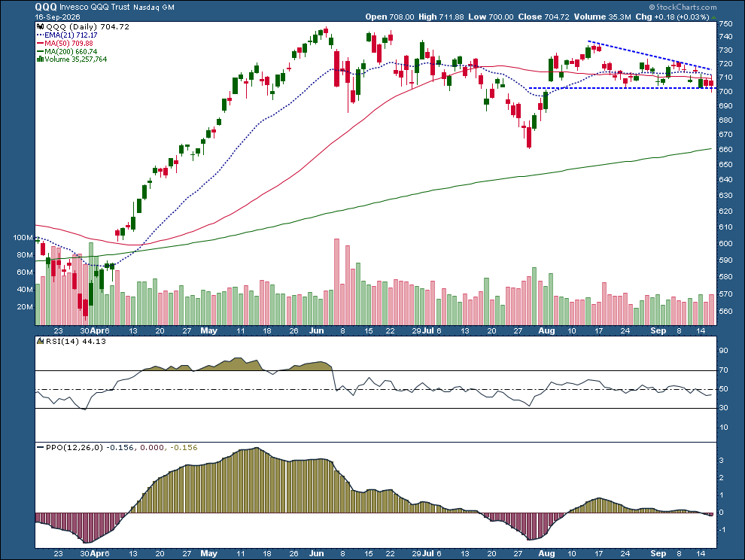Click the volume bars icon beside Volume 35,257,764
This screenshot has width=745, height=560.
tap(41, 59)
